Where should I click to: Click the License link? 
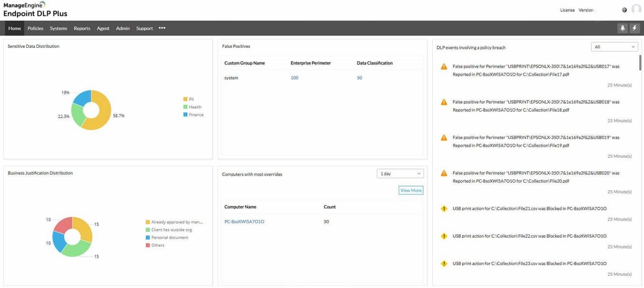pos(567,10)
